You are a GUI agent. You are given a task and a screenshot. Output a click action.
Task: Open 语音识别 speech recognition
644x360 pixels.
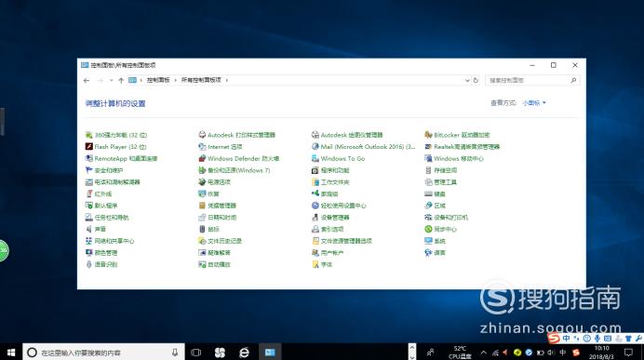click(101, 264)
